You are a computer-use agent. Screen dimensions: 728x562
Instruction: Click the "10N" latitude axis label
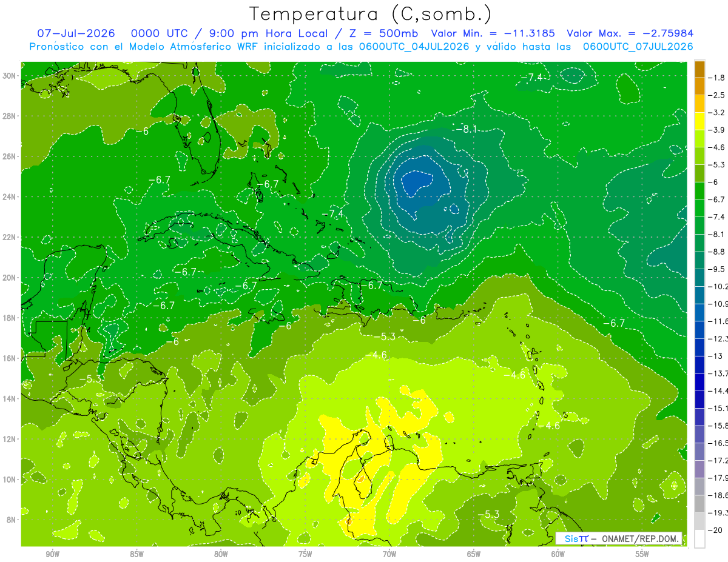click(10, 479)
